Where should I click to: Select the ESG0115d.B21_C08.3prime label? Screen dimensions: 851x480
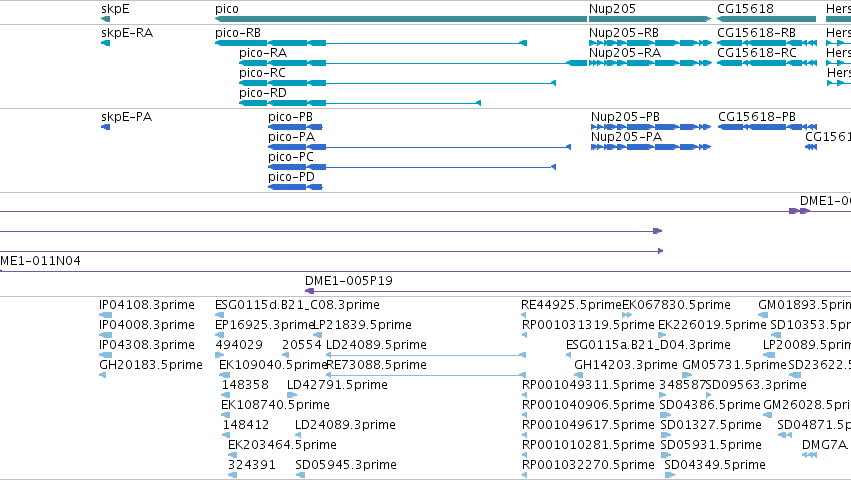pos(297,305)
